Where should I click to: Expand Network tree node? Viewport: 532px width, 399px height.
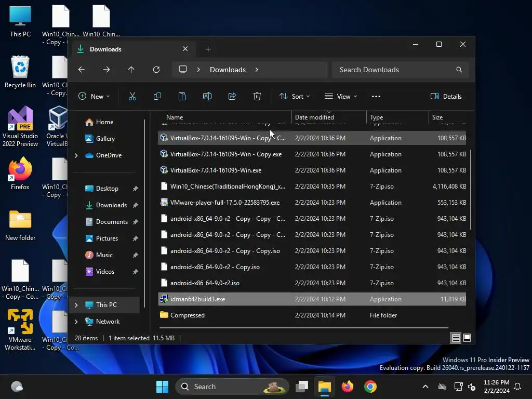click(x=76, y=322)
